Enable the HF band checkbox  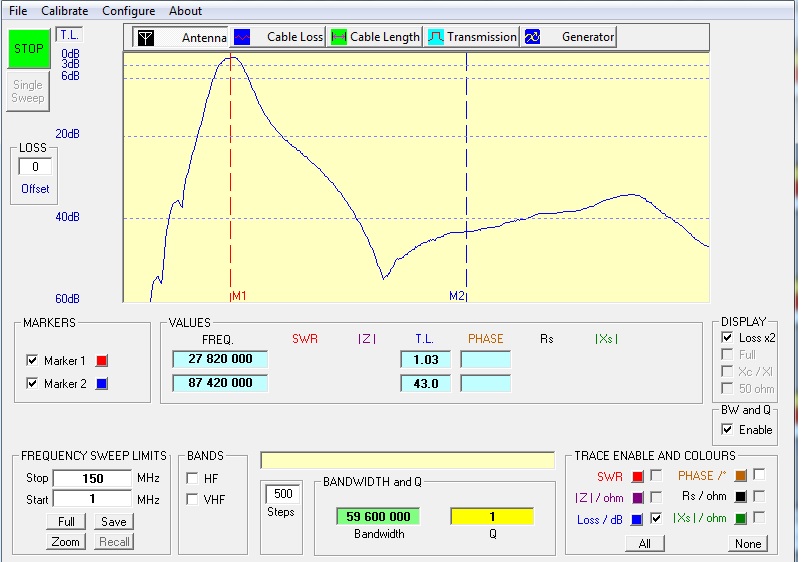click(x=193, y=478)
